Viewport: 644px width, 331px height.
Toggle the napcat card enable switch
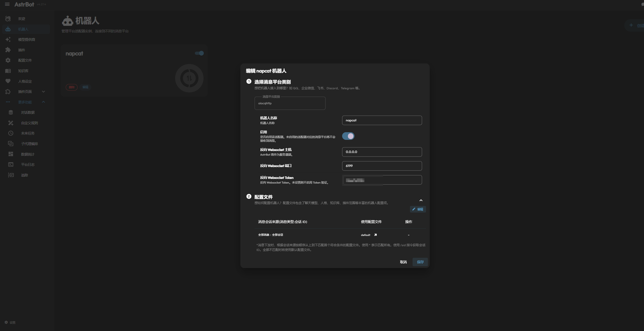tap(199, 53)
